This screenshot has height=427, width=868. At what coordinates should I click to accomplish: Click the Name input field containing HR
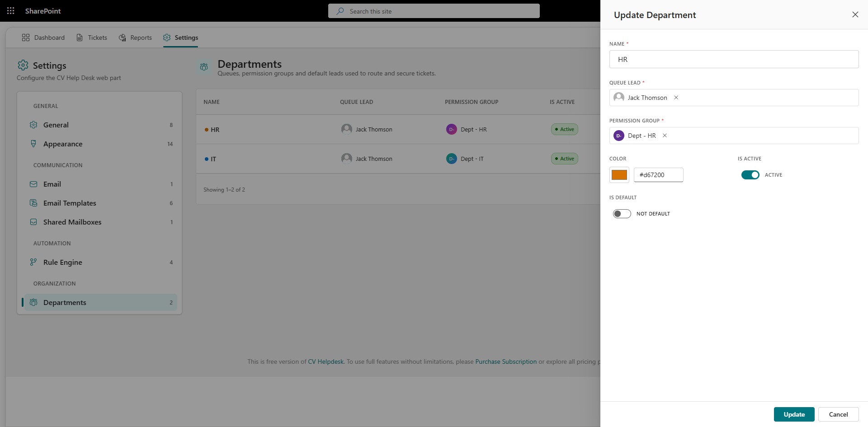[x=734, y=59]
